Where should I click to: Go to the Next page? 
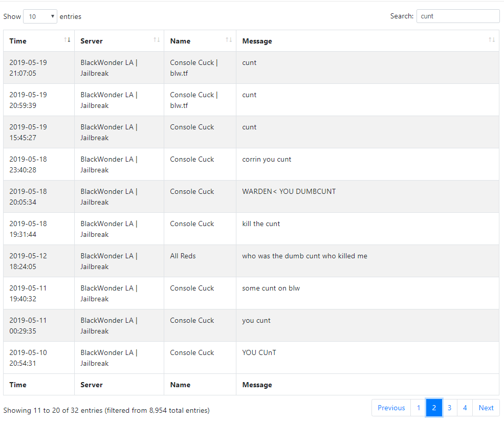pyautogui.click(x=486, y=408)
